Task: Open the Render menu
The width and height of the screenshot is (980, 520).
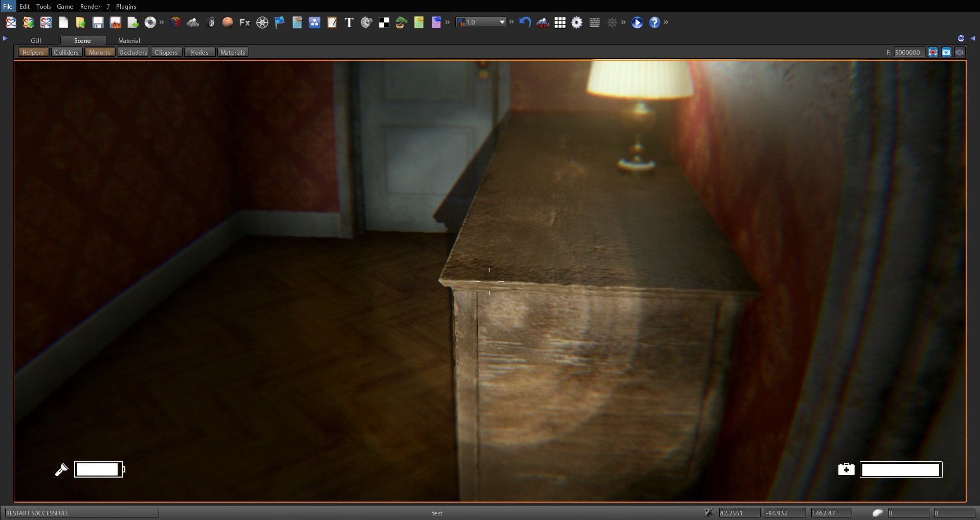Action: [91, 6]
